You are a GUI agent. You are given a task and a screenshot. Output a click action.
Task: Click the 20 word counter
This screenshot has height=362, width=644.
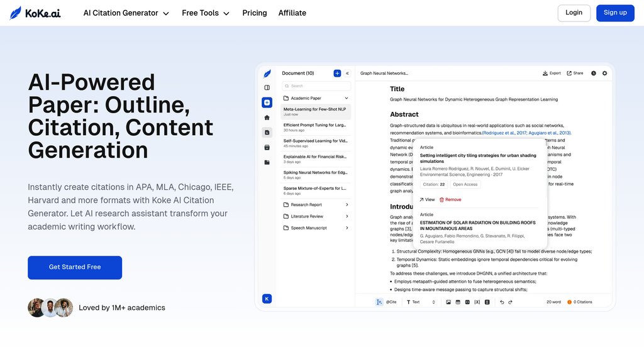[x=553, y=302]
